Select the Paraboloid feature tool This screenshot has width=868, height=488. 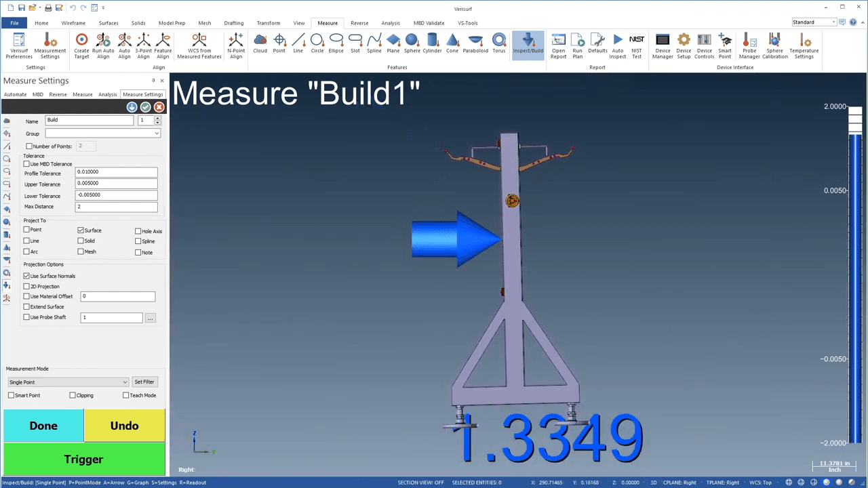[x=475, y=43]
